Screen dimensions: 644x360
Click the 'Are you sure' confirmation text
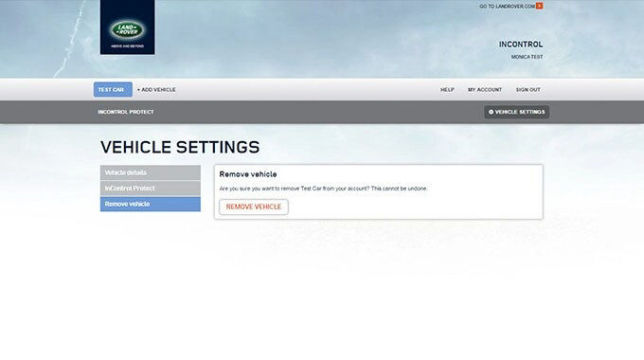click(x=323, y=189)
